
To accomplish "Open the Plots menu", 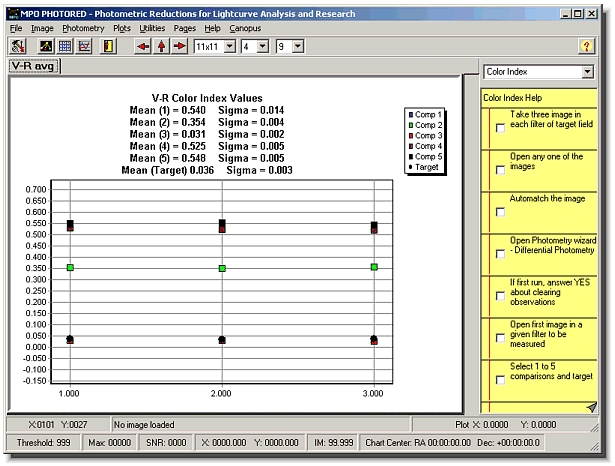I will [122, 28].
